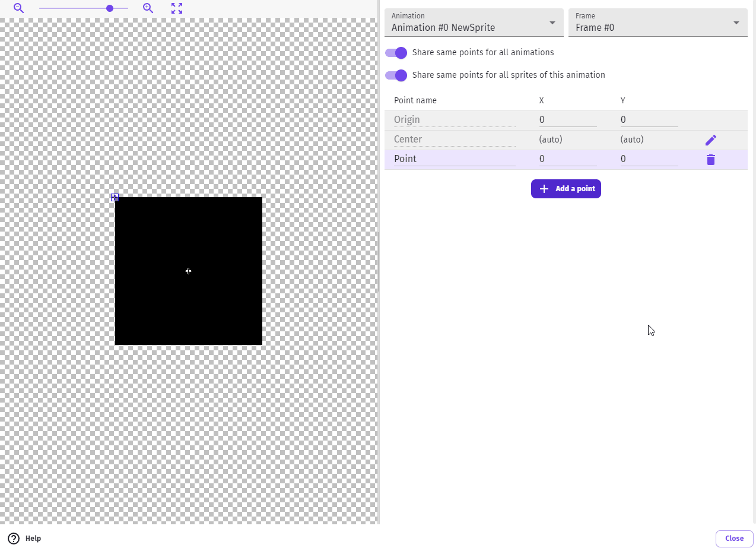Click the black sprite image preview
The width and height of the screenshot is (756, 551).
pos(189,271)
